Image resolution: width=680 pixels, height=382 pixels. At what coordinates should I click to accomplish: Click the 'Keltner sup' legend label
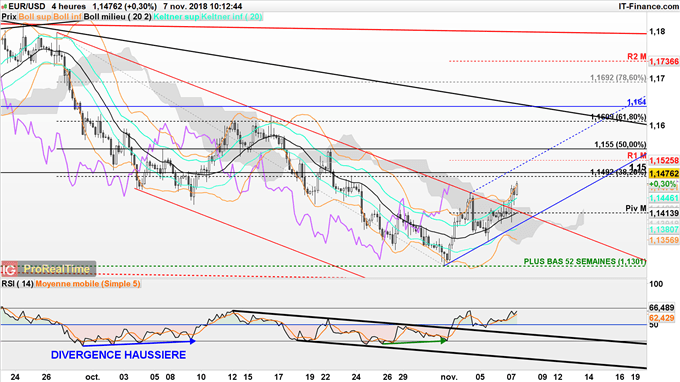tap(176, 16)
